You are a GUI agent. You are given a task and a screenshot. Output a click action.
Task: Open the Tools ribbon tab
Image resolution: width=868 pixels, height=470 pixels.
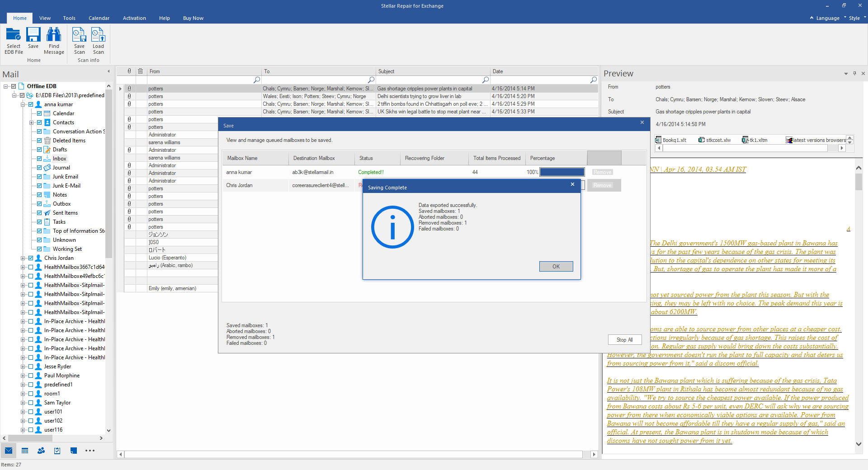pos(69,18)
